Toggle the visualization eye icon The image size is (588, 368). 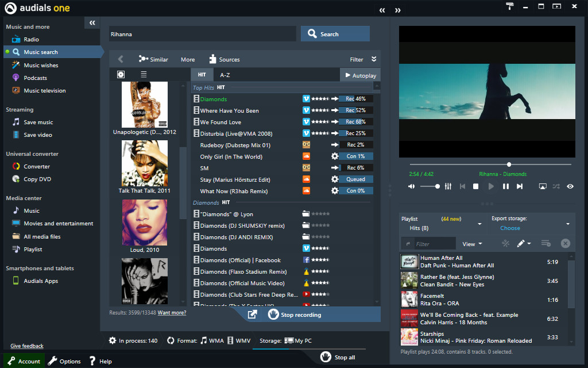(570, 186)
